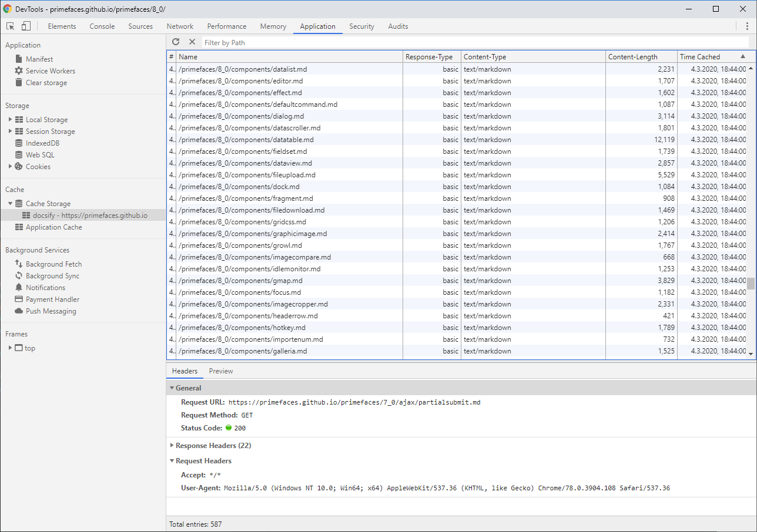Viewport: 757px width, 532px height.
Task: Click the Background Fetch arrows icon
Action: [19, 264]
